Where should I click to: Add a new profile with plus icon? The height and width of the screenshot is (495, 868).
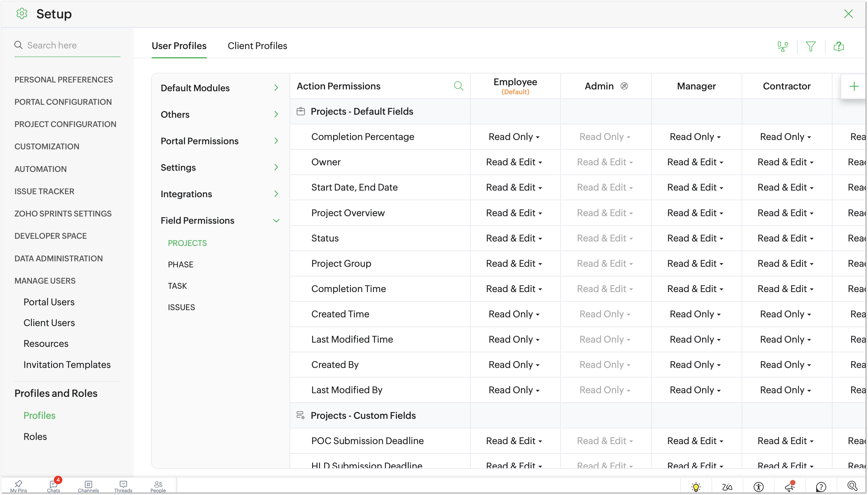854,86
